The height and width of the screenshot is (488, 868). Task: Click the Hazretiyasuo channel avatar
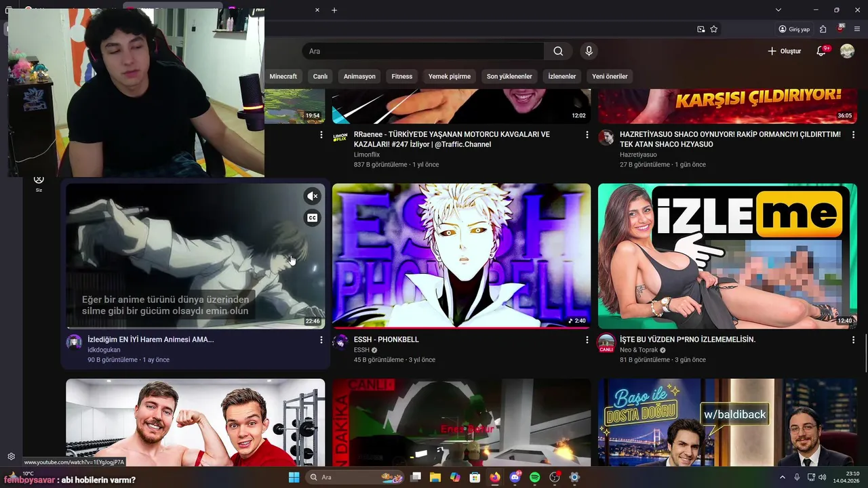606,138
